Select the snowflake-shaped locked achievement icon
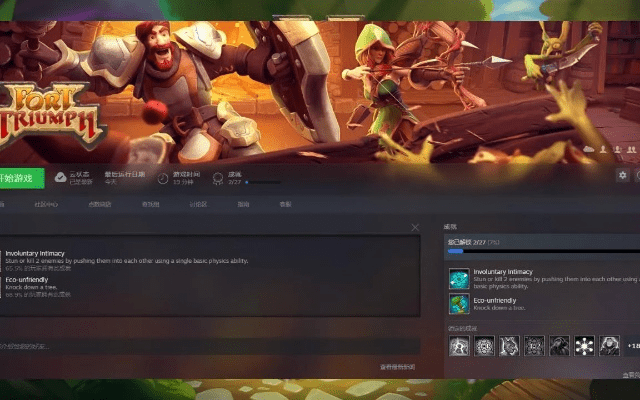Screen dimensions: 640x400 click(584, 345)
